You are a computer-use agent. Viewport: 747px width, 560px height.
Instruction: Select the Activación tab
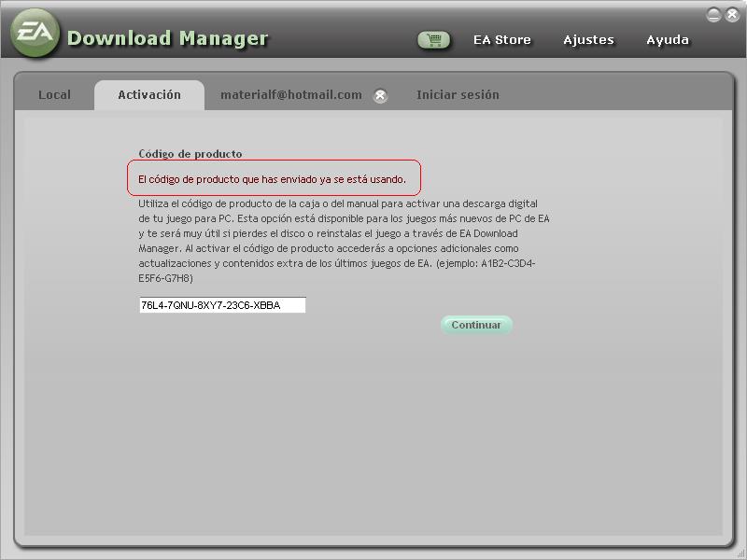(x=149, y=95)
